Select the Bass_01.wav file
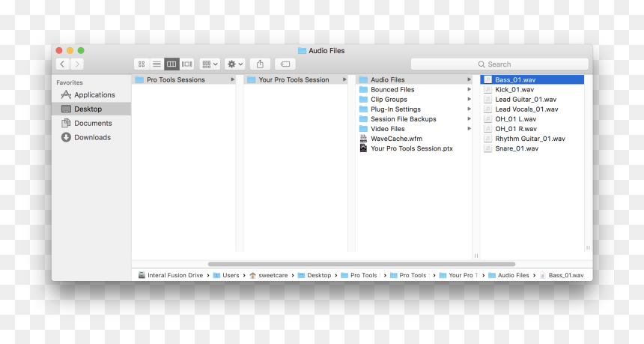 (x=532, y=79)
